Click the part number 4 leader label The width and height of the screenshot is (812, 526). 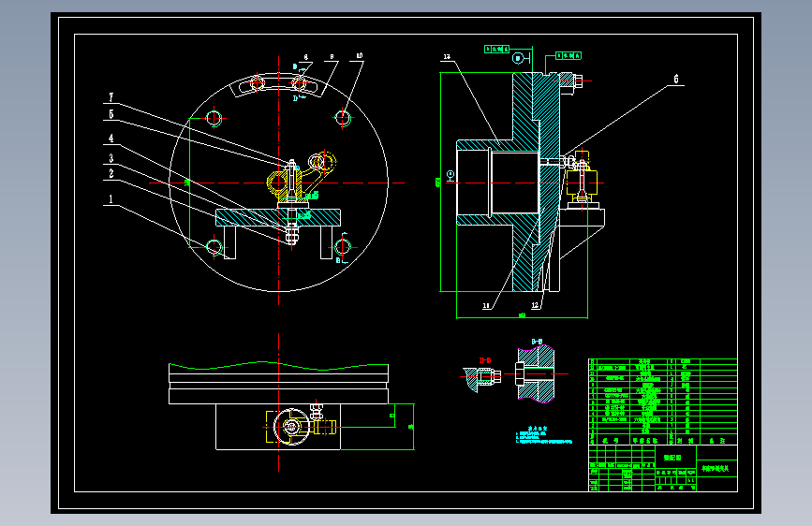pos(111,139)
